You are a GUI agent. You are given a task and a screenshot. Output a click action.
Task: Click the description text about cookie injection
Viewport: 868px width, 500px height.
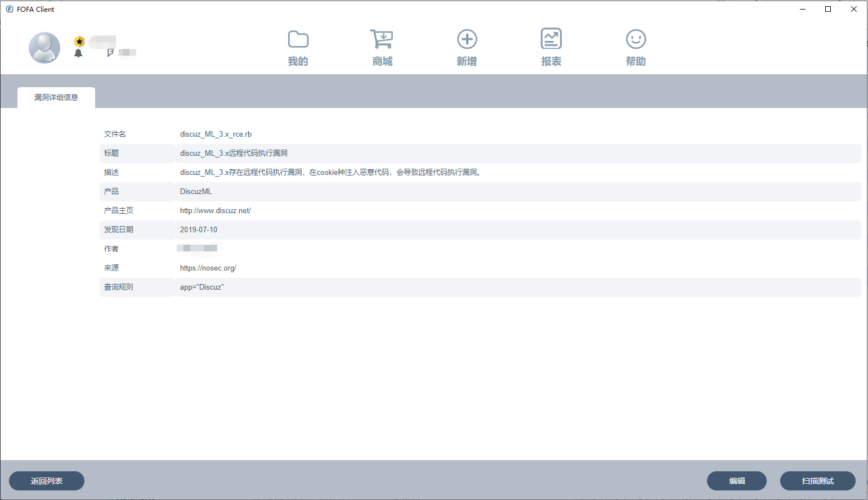coord(331,172)
